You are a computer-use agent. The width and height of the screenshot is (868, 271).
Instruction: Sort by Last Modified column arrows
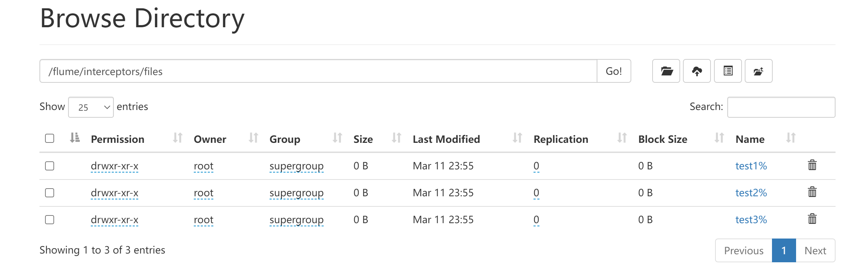(x=517, y=138)
